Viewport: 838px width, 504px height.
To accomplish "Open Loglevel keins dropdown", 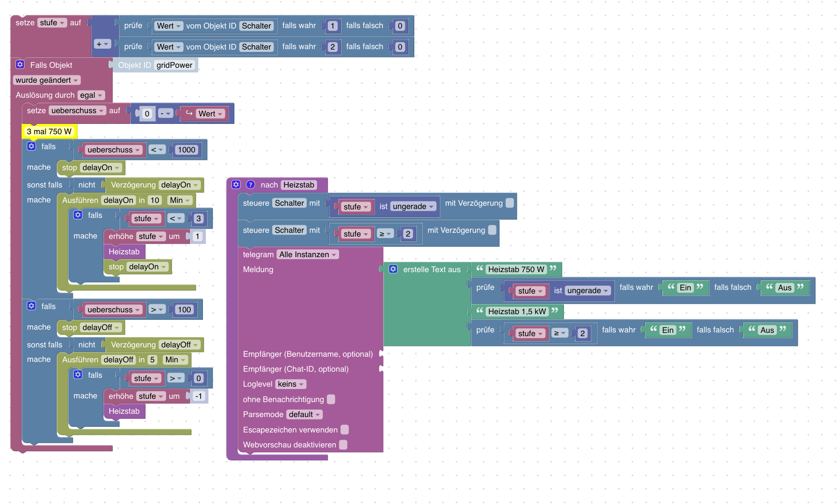I will (290, 384).
